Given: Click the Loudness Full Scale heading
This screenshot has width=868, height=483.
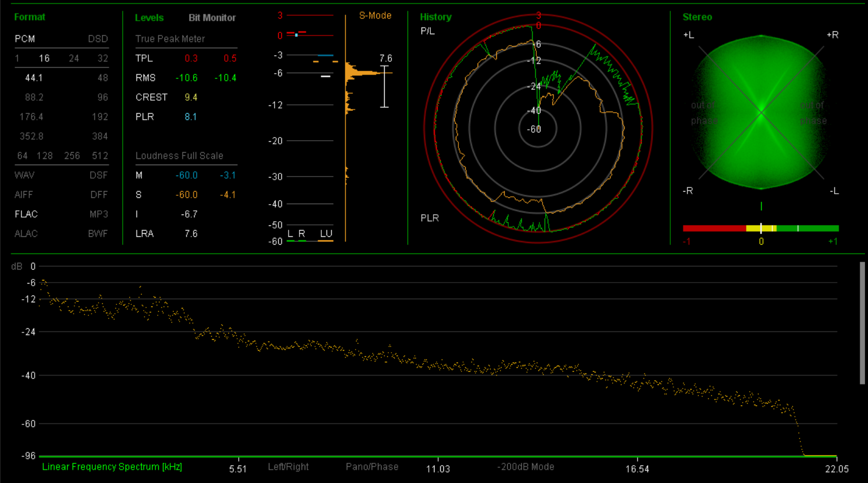Looking at the screenshot, I should (x=179, y=156).
